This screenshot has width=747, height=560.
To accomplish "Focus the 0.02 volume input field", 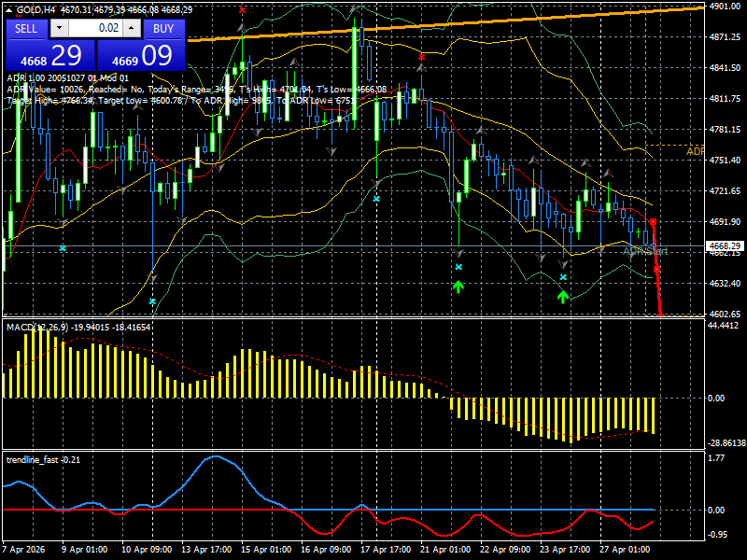I will [x=95, y=28].
